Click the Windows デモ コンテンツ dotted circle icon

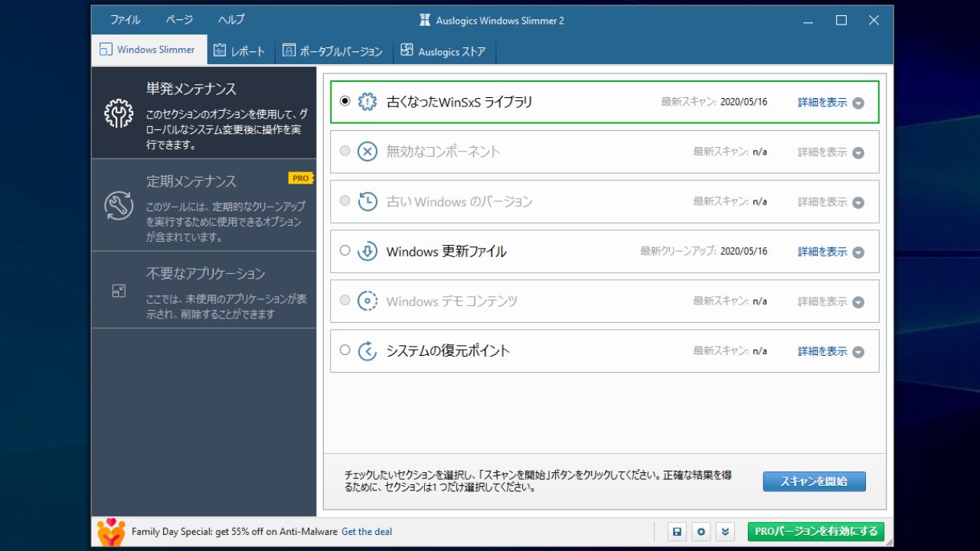[x=367, y=301]
